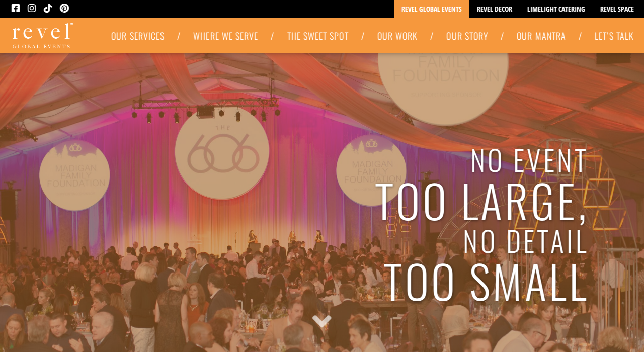644x362 pixels.
Task: Click the Let's Talk link
Action: point(614,36)
